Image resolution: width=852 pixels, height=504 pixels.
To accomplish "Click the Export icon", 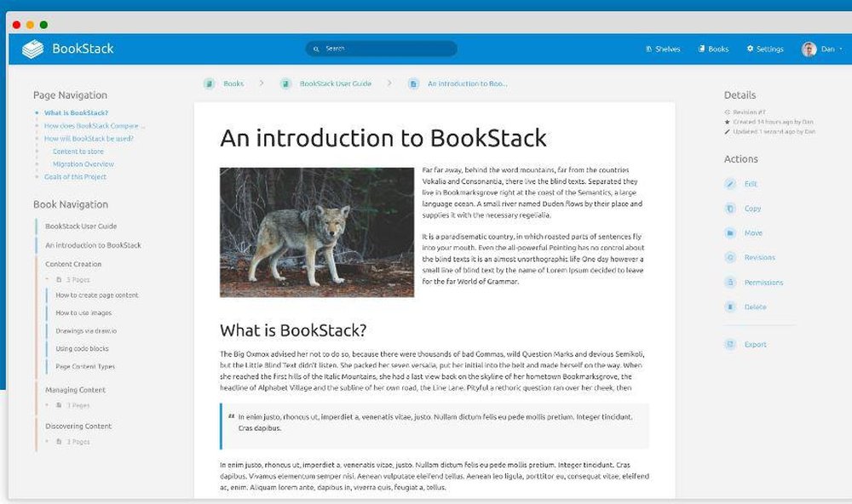I will (x=730, y=344).
